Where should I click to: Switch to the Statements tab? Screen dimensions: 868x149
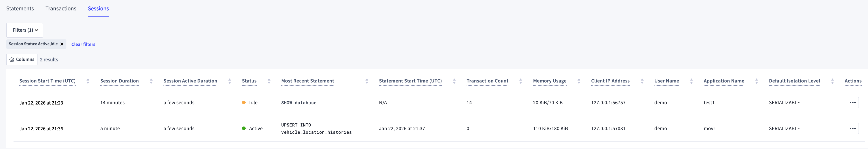(x=20, y=9)
